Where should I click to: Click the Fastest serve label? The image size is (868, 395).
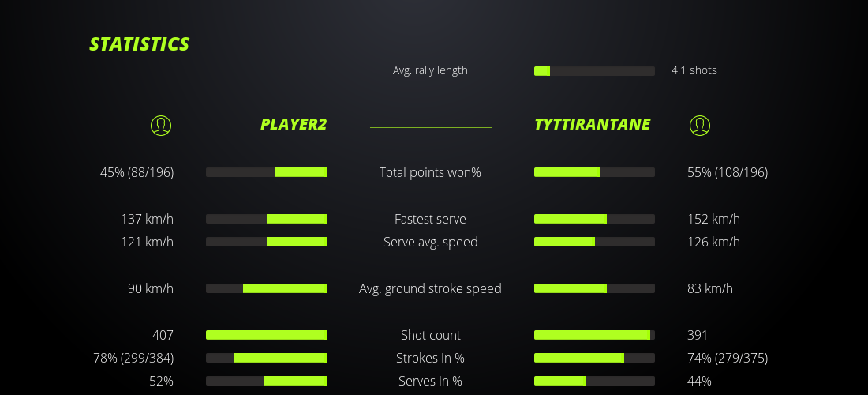(x=430, y=219)
